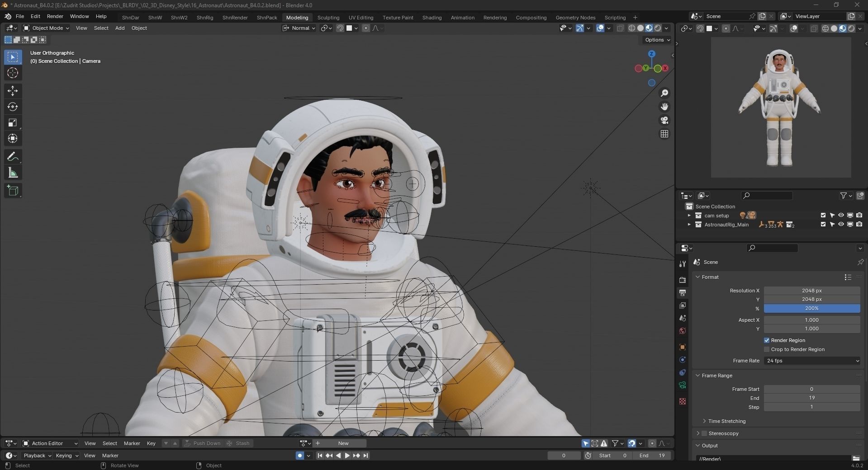Open the output folder browser icon
The width and height of the screenshot is (868, 470).
click(856, 459)
